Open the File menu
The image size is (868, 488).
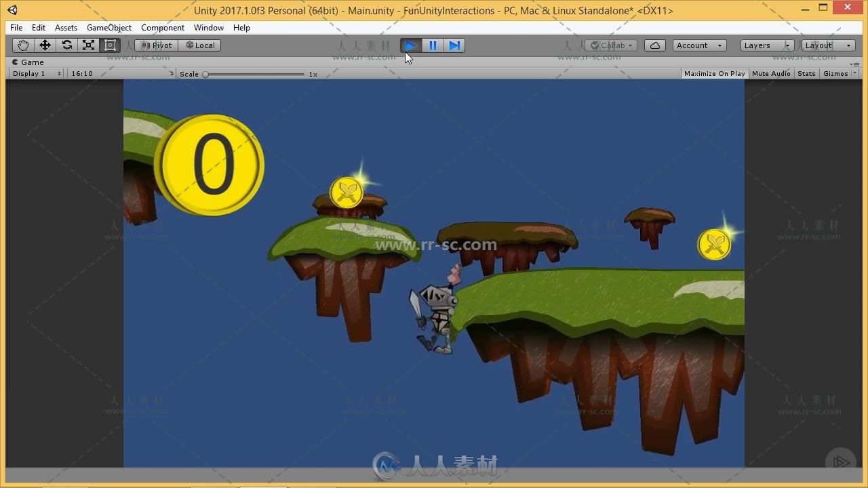[x=16, y=28]
